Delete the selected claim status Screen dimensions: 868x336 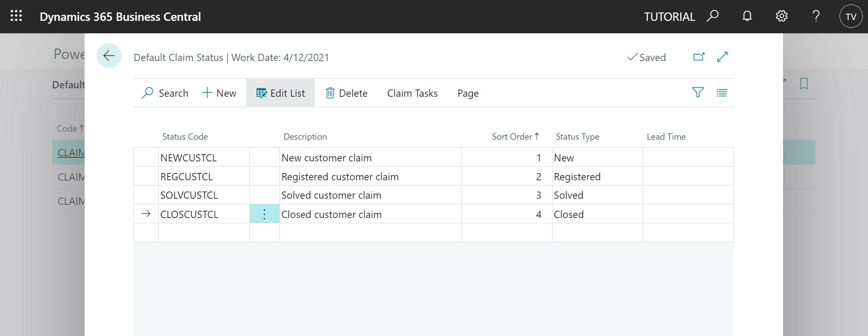pyautogui.click(x=346, y=93)
